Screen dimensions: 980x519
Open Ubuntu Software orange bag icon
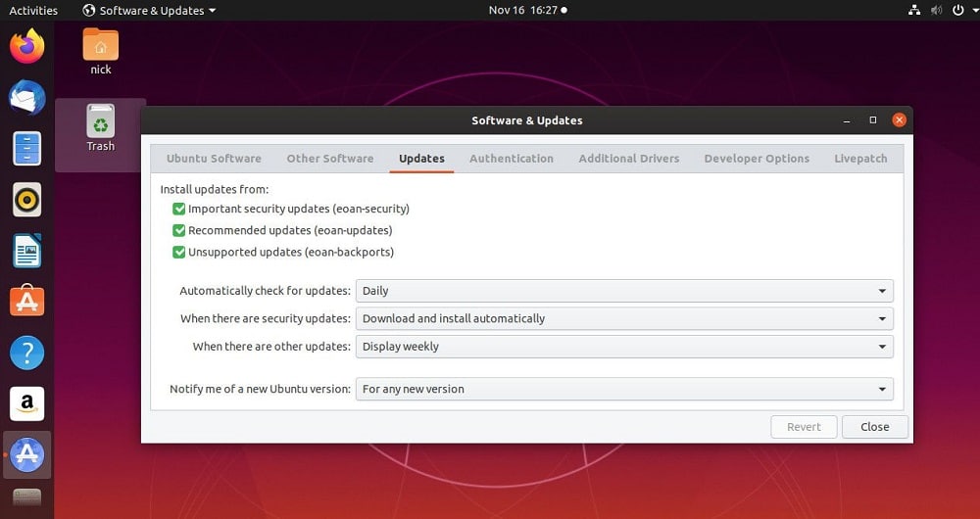click(26, 302)
